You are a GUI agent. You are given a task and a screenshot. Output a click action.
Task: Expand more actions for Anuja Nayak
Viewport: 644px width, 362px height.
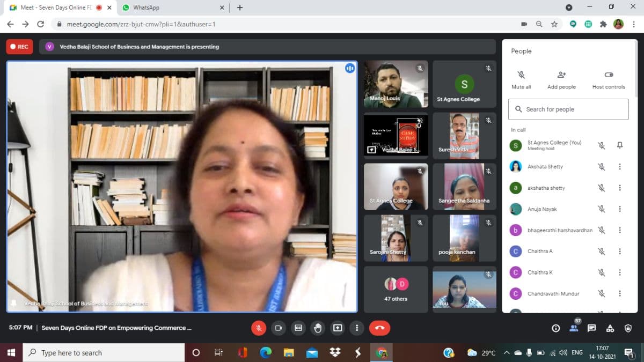click(x=619, y=209)
